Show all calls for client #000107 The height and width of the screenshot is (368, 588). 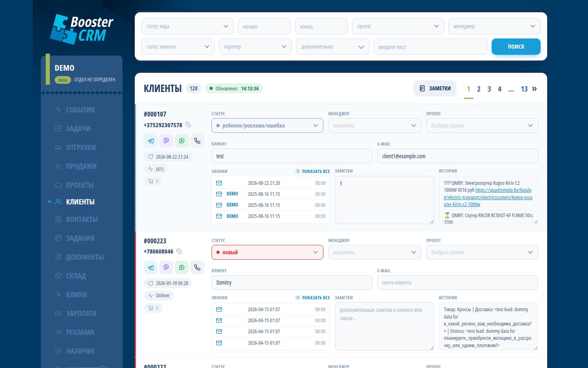(x=312, y=171)
